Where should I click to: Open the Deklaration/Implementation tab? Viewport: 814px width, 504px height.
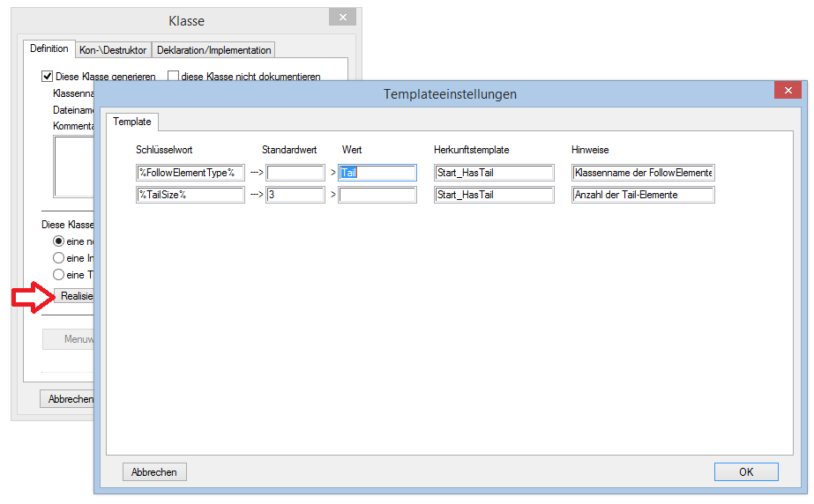214,50
